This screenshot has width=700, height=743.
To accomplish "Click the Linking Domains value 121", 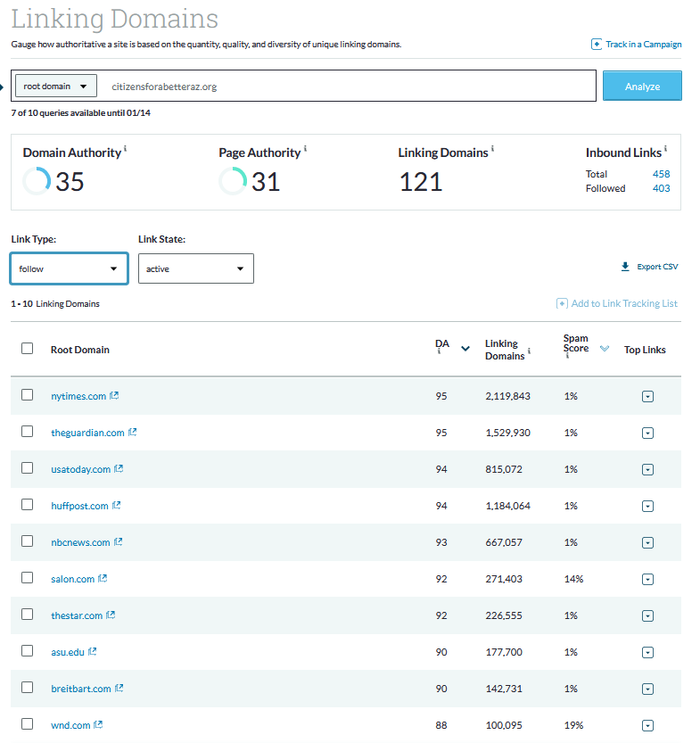I will coord(421,182).
